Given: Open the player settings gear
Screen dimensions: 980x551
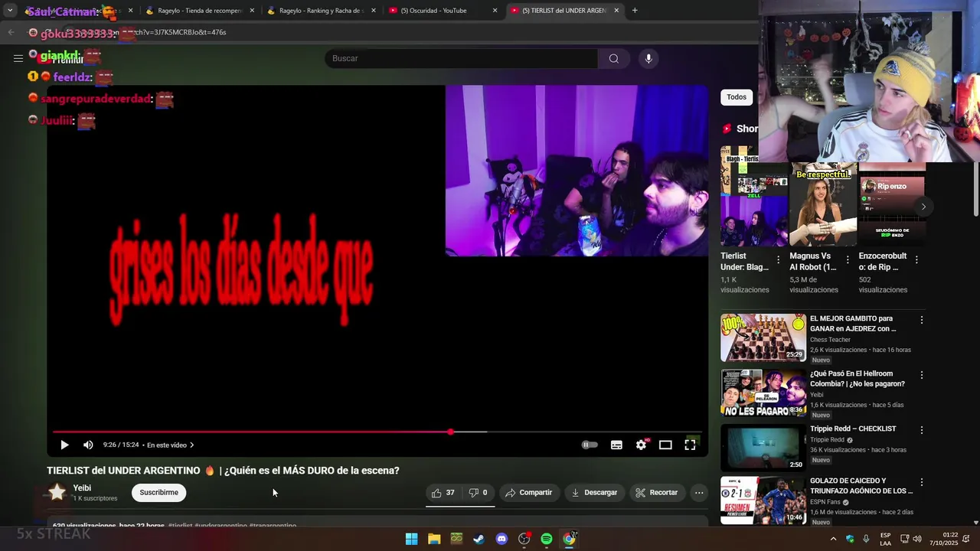Looking at the screenshot, I should pos(641,445).
